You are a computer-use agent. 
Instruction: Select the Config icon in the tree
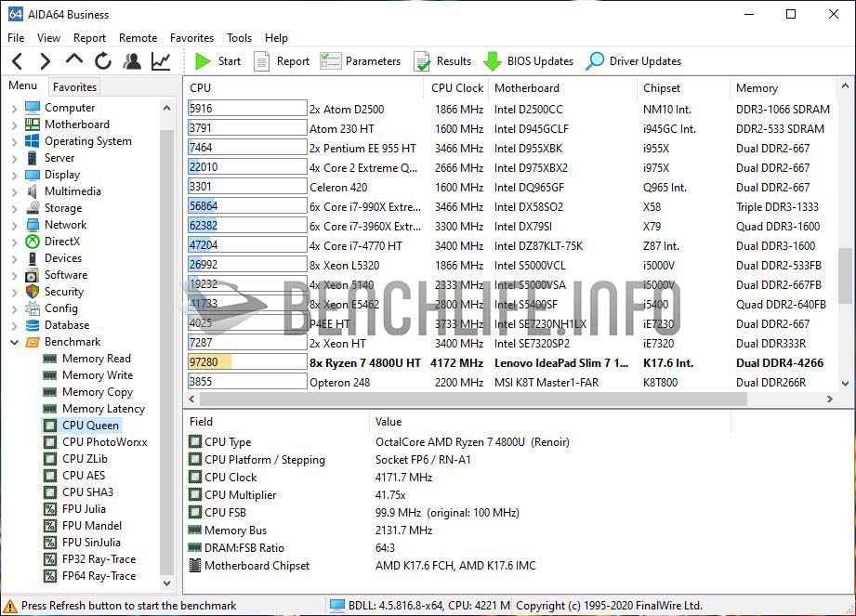(x=33, y=308)
